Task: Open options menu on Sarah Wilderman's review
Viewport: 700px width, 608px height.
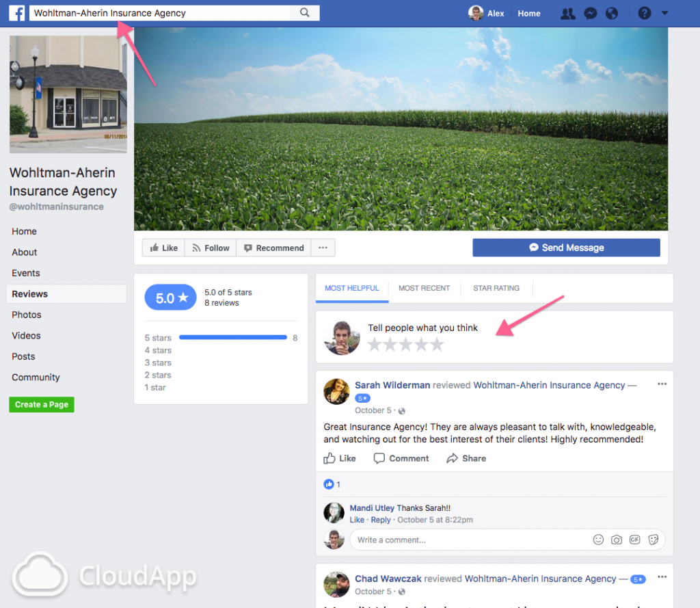Action: pos(662,384)
